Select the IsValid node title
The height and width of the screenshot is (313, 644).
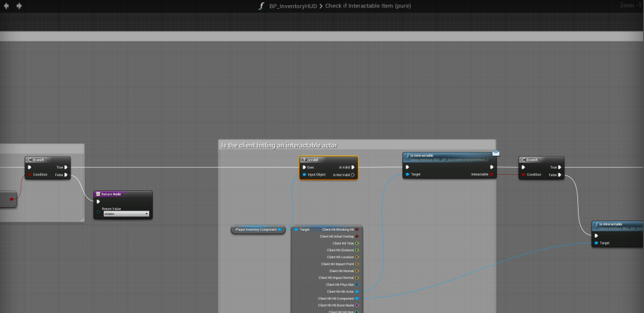313,160
